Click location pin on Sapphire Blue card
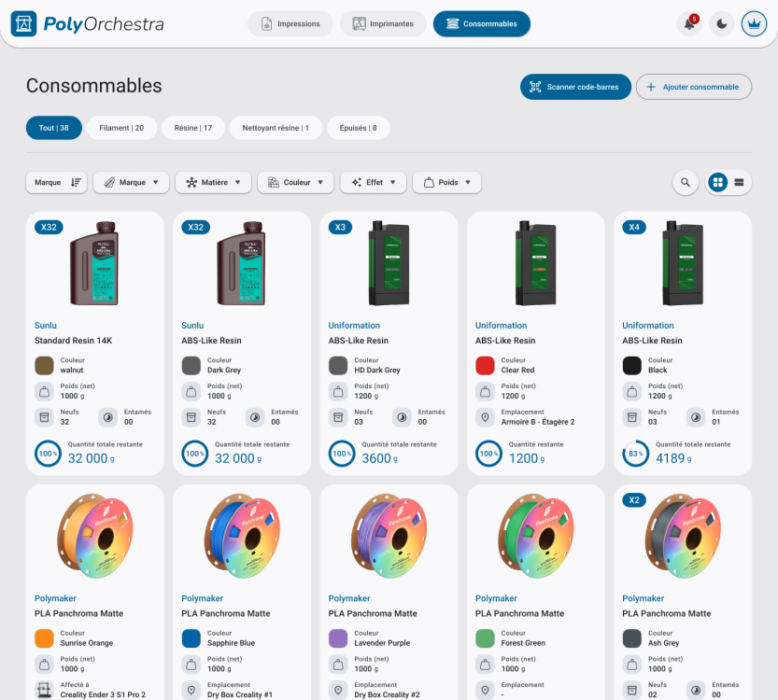 pos(191,690)
